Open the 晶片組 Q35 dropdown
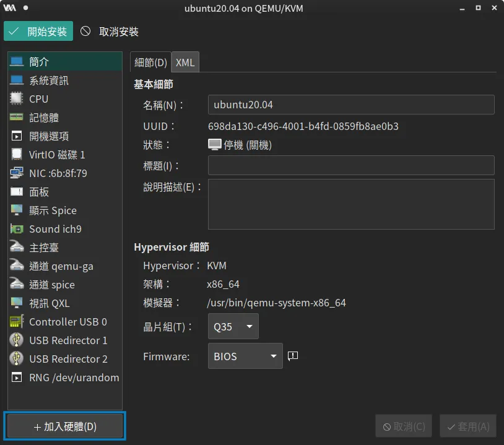 pyautogui.click(x=233, y=326)
